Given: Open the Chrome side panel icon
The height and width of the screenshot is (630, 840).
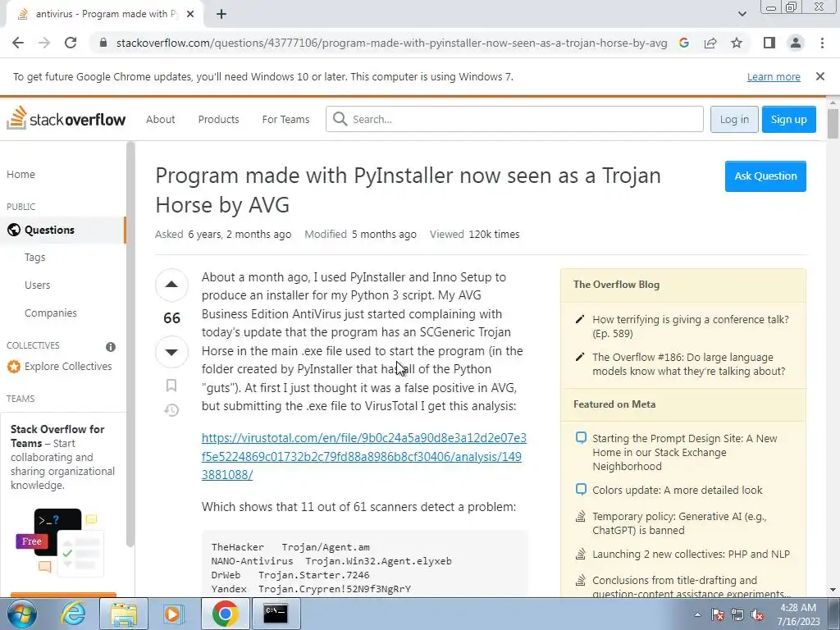Looking at the screenshot, I should pyautogui.click(x=769, y=43).
